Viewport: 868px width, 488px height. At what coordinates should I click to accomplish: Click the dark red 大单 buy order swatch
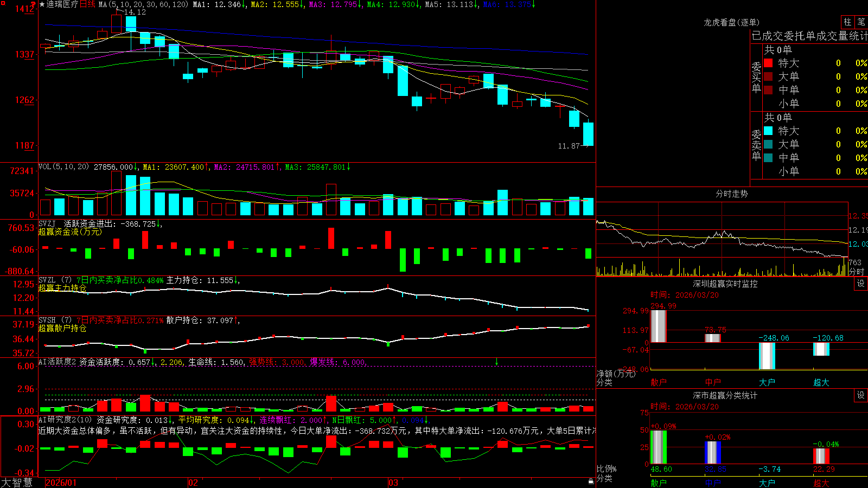point(768,76)
